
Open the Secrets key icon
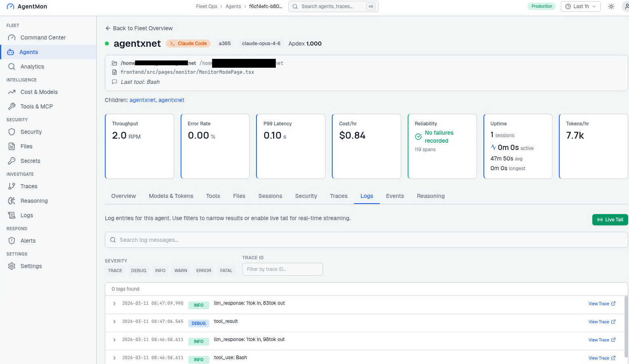[12, 161]
